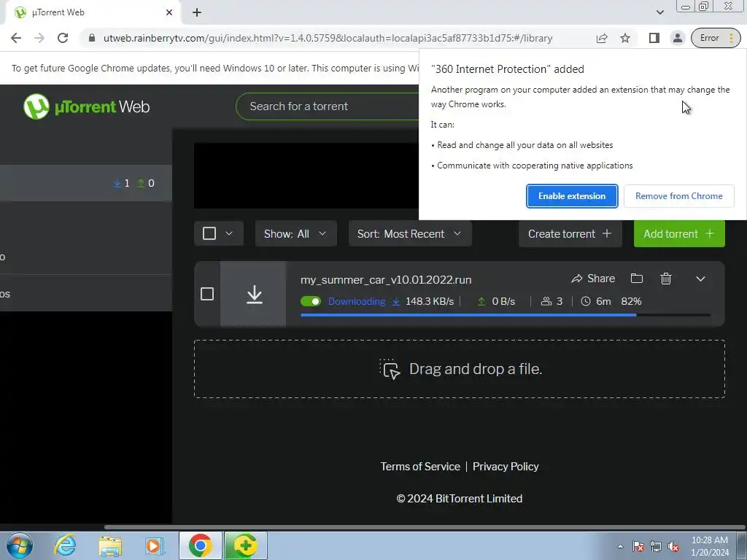Click the Action Center flag tray icon

638,546
